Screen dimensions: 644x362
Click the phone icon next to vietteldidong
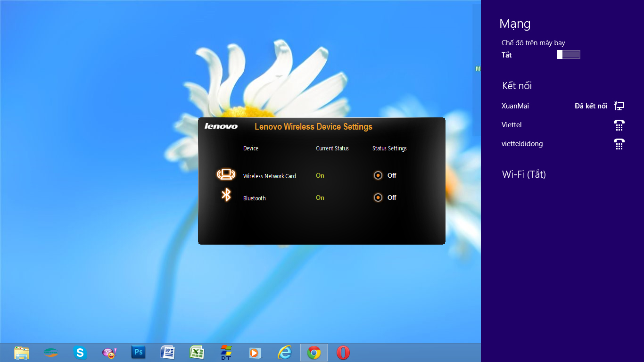click(x=619, y=144)
